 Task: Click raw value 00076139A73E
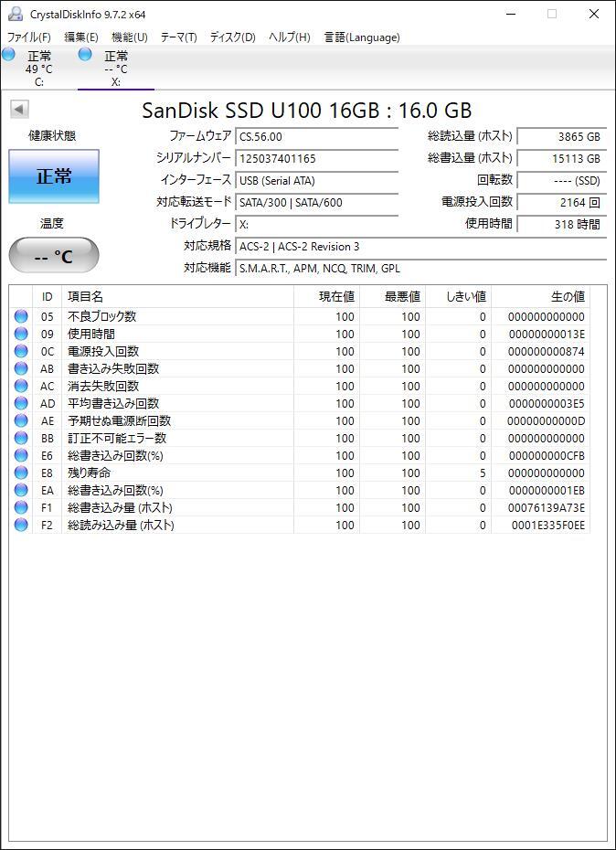point(547,507)
